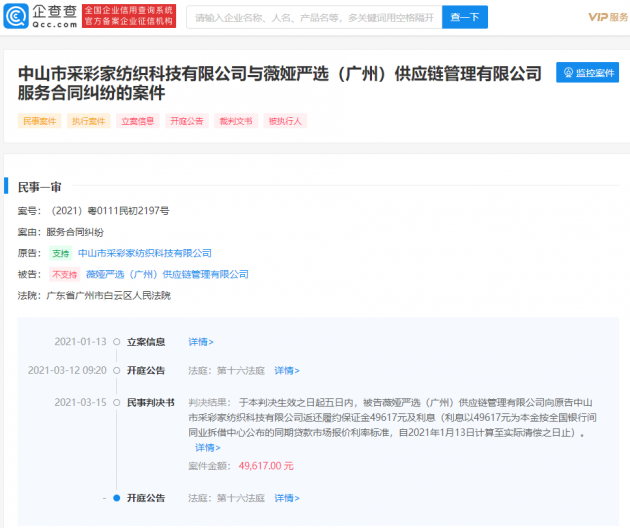Click the court name 广东省广州市白云区人民法院

click(x=108, y=296)
